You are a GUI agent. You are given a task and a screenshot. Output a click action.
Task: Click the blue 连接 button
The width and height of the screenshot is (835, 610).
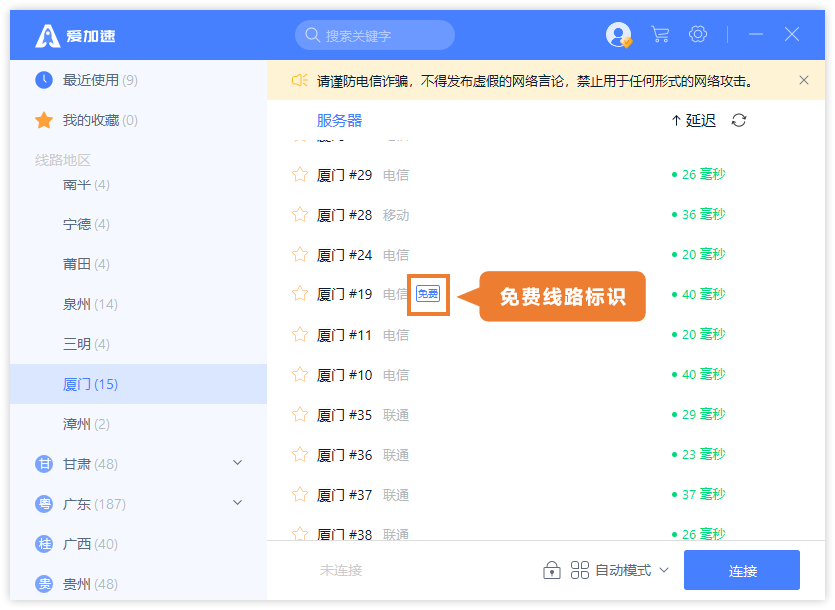click(x=742, y=570)
